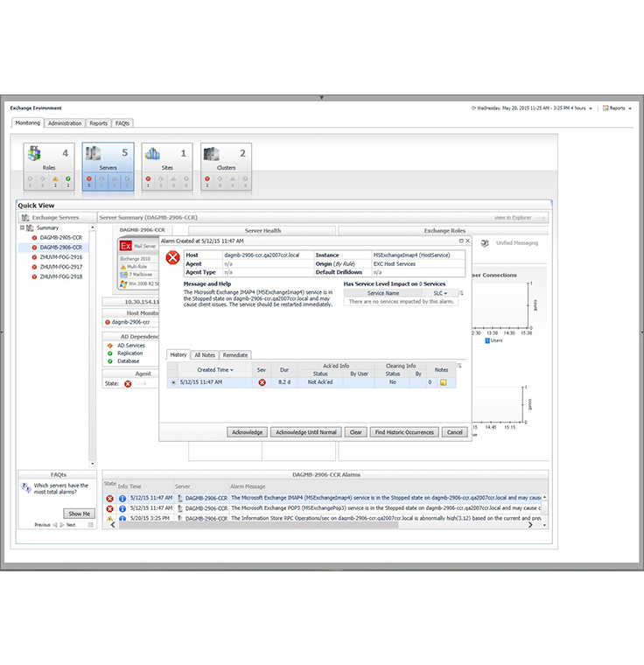The height and width of the screenshot is (665, 644).
Task: Click the Acknowledge button
Action: (248, 432)
